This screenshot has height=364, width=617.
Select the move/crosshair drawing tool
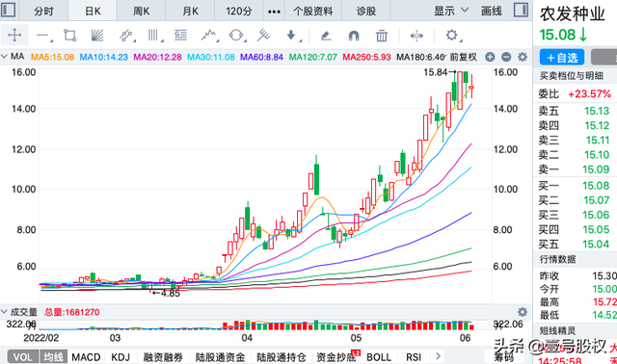coord(14,36)
